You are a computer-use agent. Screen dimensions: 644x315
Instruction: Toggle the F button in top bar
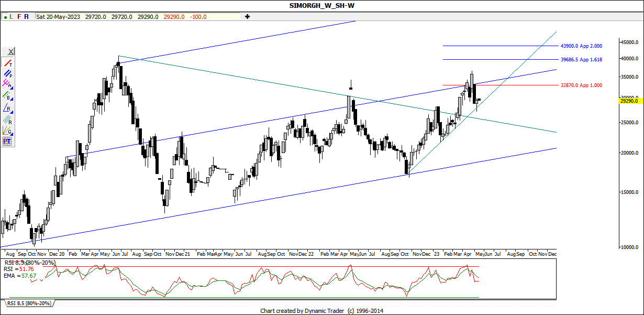coord(19,17)
